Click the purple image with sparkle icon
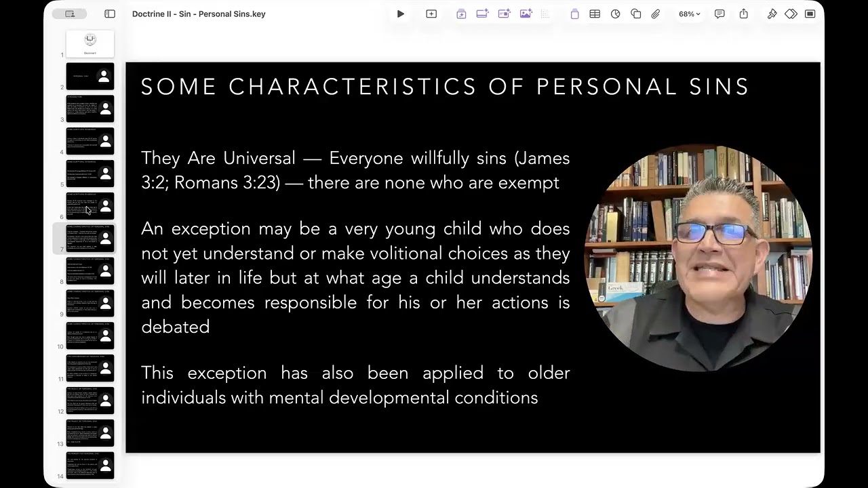 tap(526, 14)
